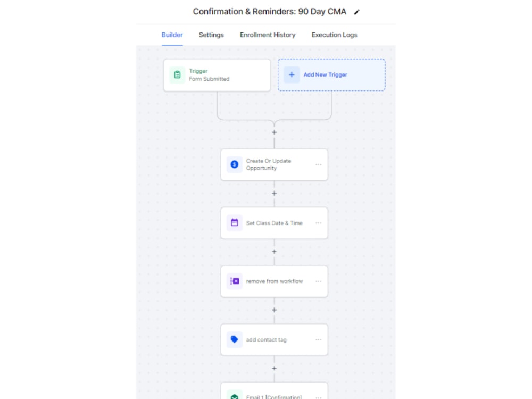Open the ellipsis menu on add contact tag

(x=319, y=339)
